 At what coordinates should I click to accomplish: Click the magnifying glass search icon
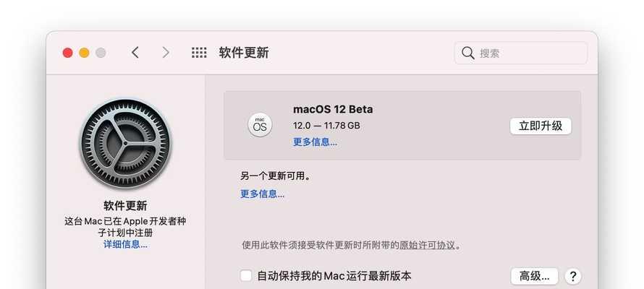[x=467, y=53]
